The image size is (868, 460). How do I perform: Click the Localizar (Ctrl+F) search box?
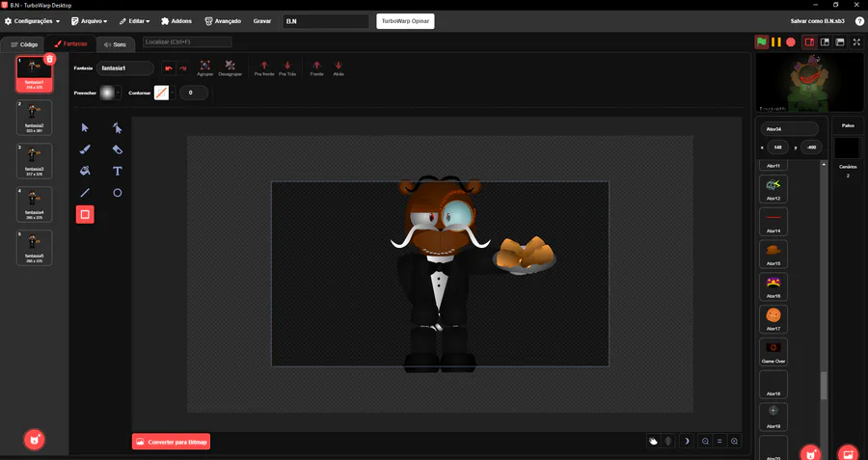pos(187,42)
